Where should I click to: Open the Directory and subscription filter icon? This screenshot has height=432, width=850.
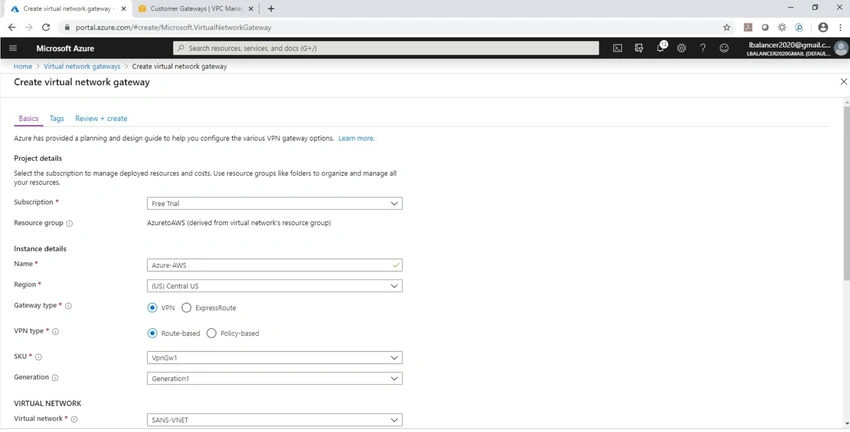tap(639, 48)
